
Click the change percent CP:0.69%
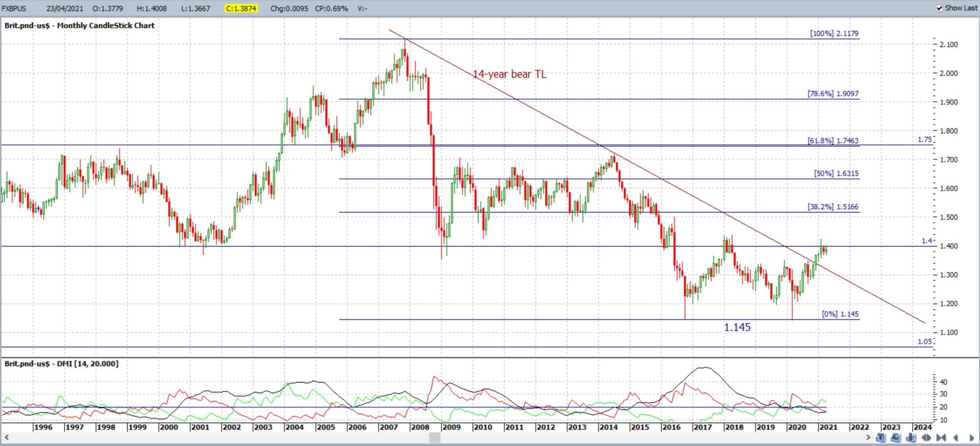tap(331, 8)
